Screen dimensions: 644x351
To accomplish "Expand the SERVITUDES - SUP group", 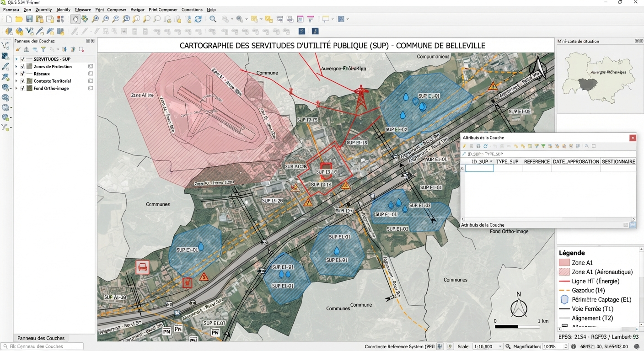I will click(16, 59).
